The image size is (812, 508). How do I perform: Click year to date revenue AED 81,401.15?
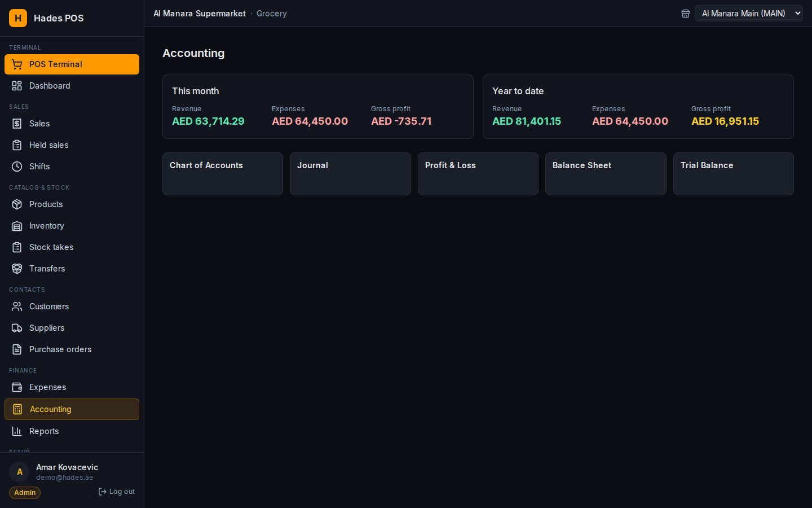[x=527, y=121]
